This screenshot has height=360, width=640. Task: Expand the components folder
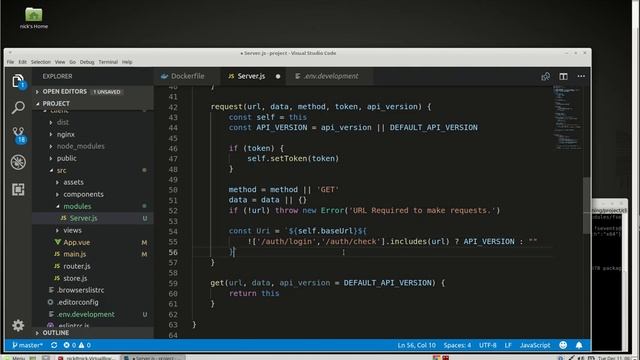pos(93,194)
